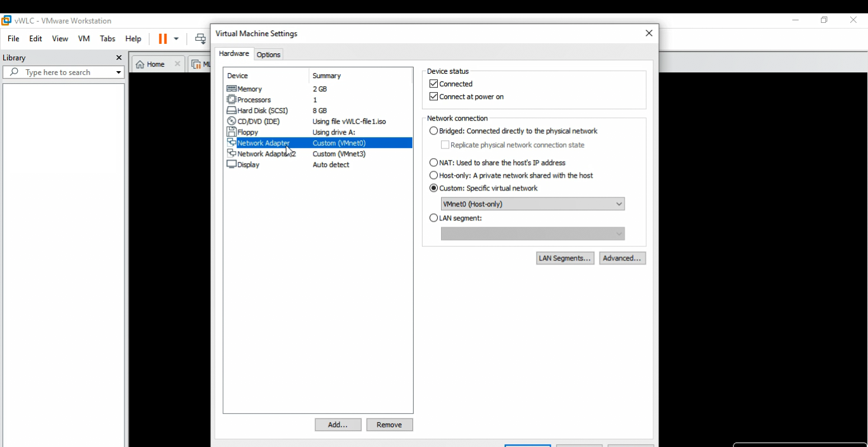Open the VM menu
The width and height of the screenshot is (868, 447).
(84, 39)
